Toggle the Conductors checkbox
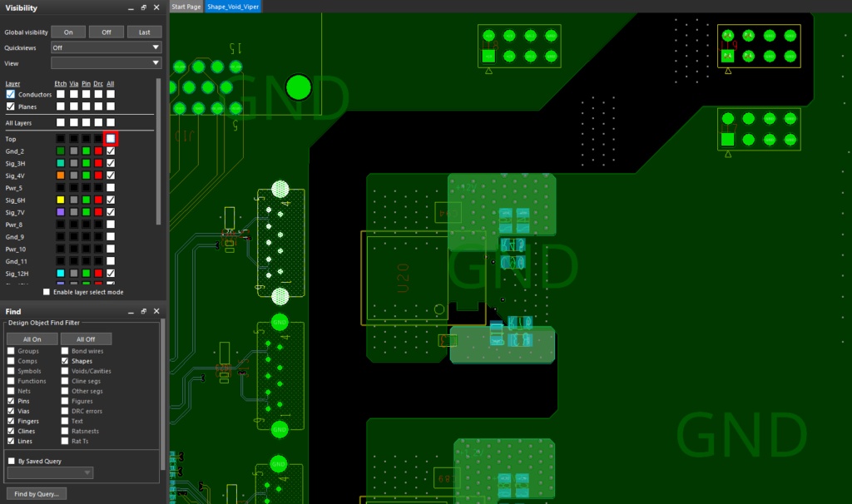This screenshot has height=504, width=852. [10, 94]
